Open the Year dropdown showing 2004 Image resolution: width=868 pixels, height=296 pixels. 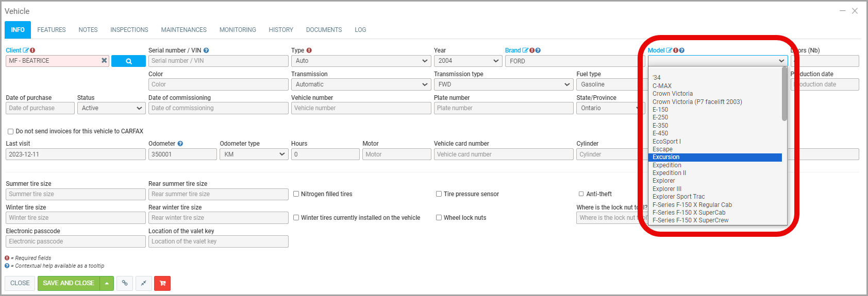468,61
